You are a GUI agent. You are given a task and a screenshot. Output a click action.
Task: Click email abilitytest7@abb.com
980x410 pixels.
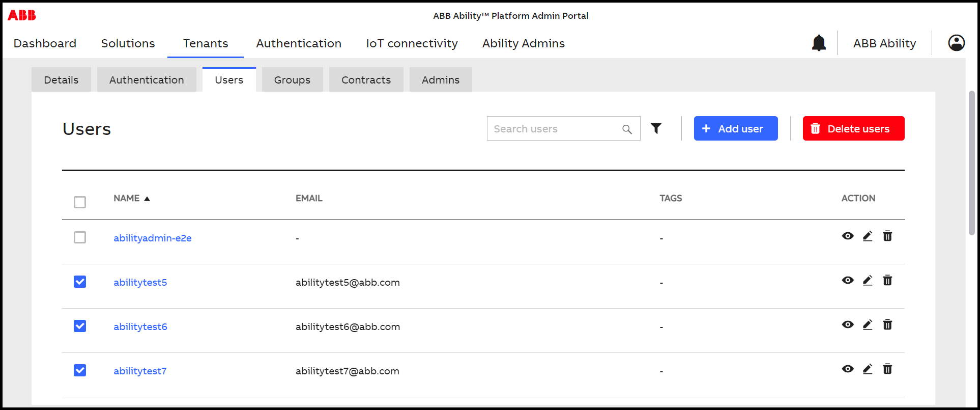click(347, 371)
